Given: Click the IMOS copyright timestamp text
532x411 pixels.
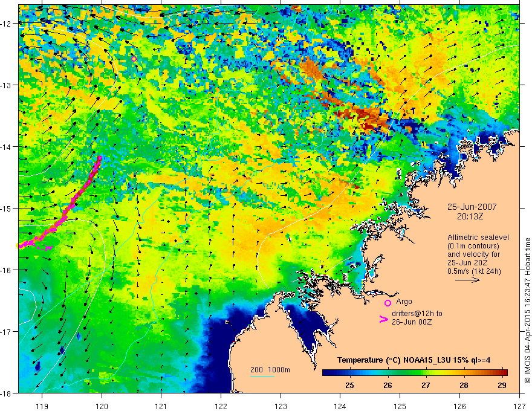Looking at the screenshot, I should click(x=527, y=311).
